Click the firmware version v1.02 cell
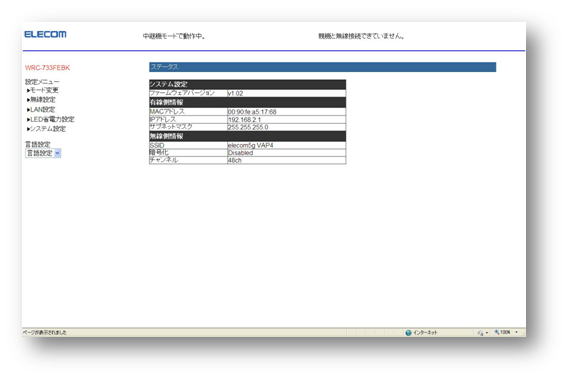 point(286,93)
